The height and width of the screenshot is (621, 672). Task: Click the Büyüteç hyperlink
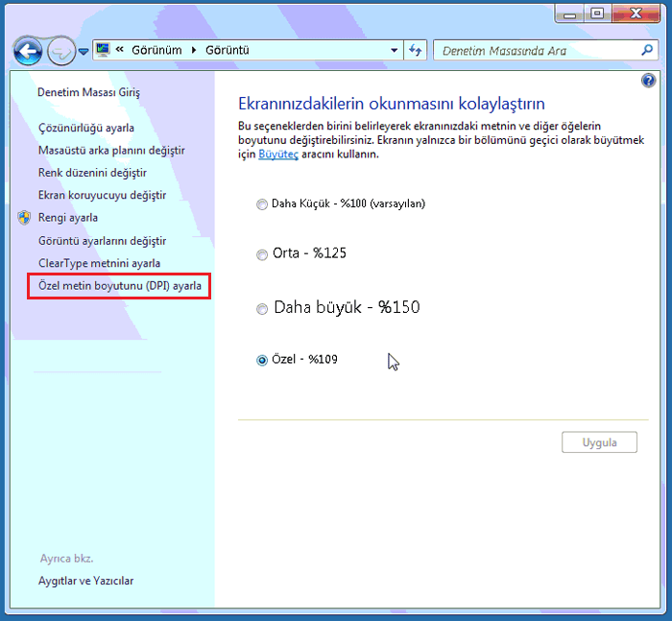[x=278, y=154]
